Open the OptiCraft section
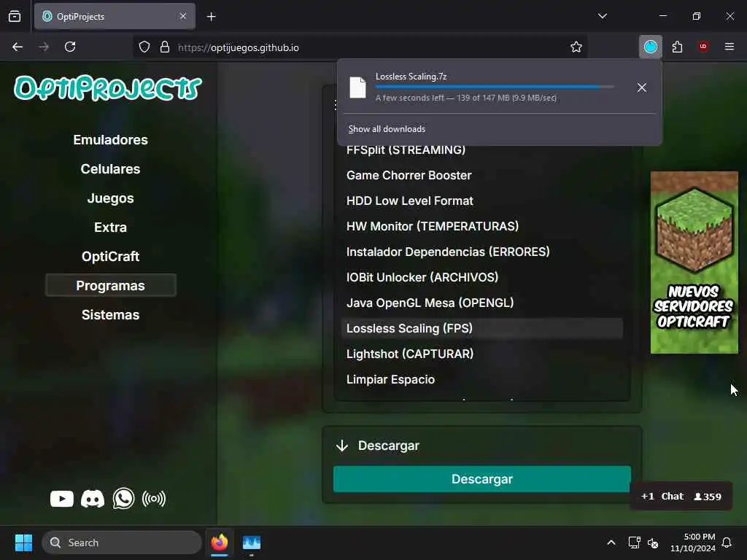The width and height of the screenshot is (747, 560). 111,257
